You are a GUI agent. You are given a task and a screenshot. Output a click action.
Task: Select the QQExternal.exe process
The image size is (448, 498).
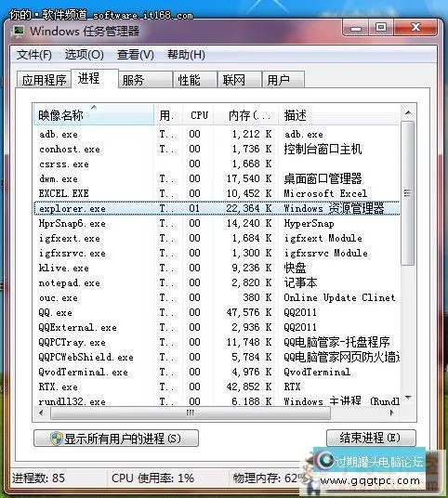217,327
